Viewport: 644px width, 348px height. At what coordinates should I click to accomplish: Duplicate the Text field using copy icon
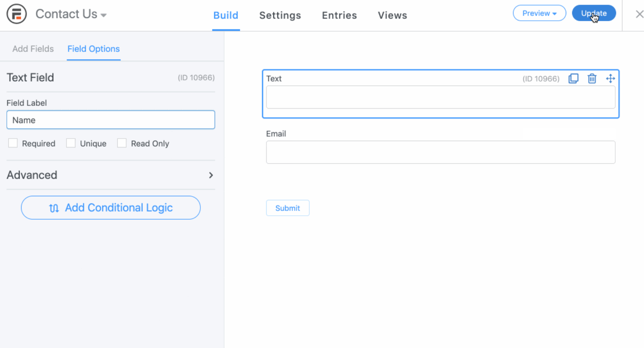573,78
